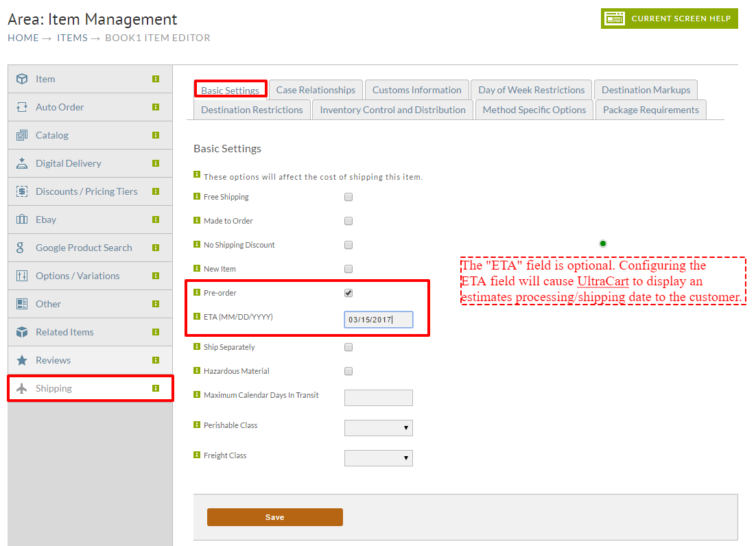This screenshot has width=756, height=546.
Task: Click the Catalog pages icon
Action: tap(22, 135)
